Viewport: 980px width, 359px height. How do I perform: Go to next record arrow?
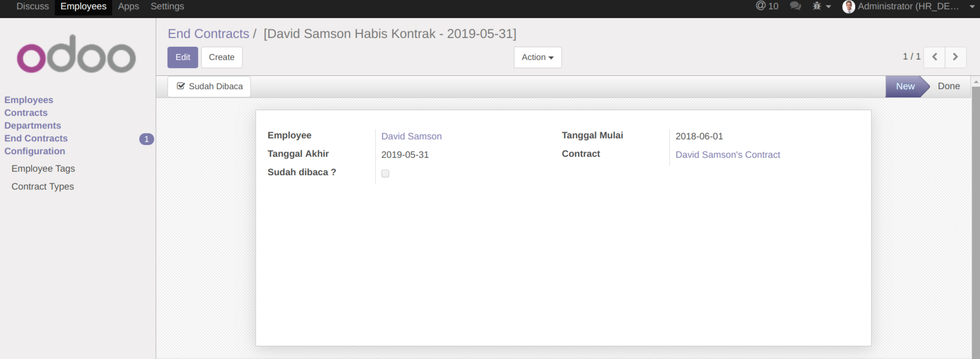(x=955, y=57)
